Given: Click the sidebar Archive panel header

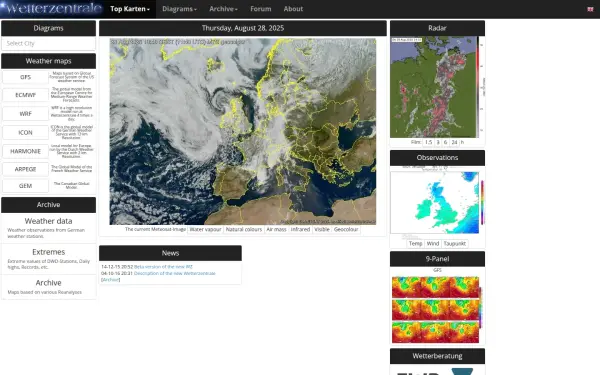Looking at the screenshot, I should point(48,205).
